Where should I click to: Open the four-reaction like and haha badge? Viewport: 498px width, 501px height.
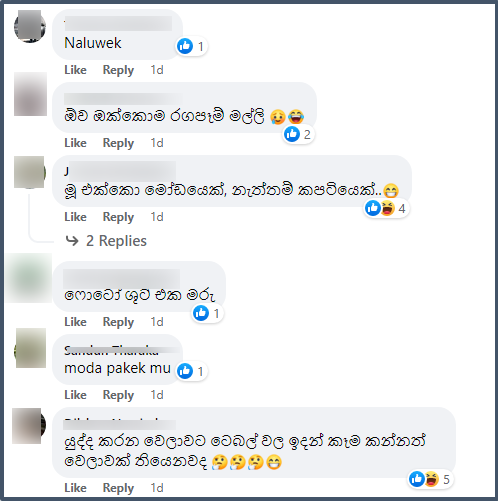coord(386,209)
